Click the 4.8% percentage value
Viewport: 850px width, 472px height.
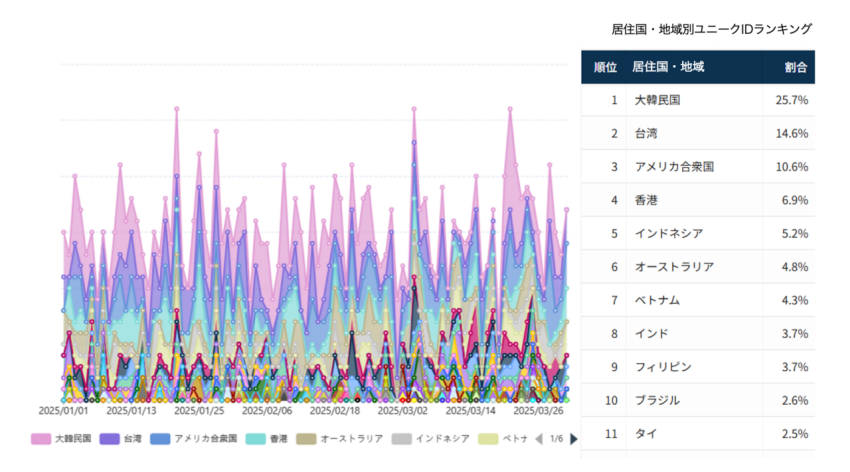795,267
